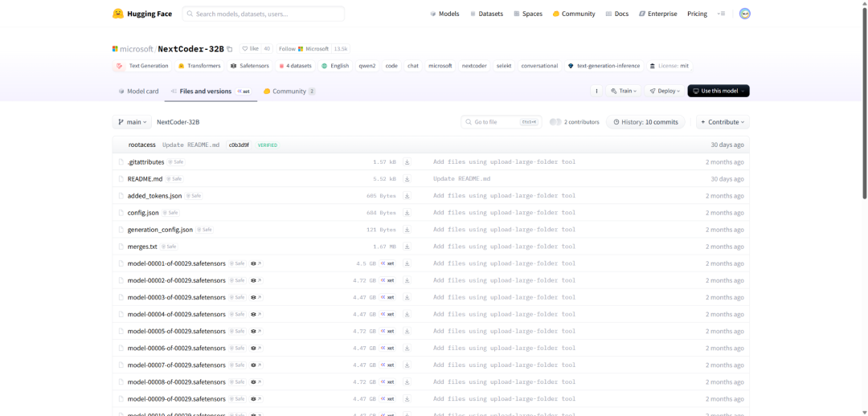Click in the main search field

(263, 14)
